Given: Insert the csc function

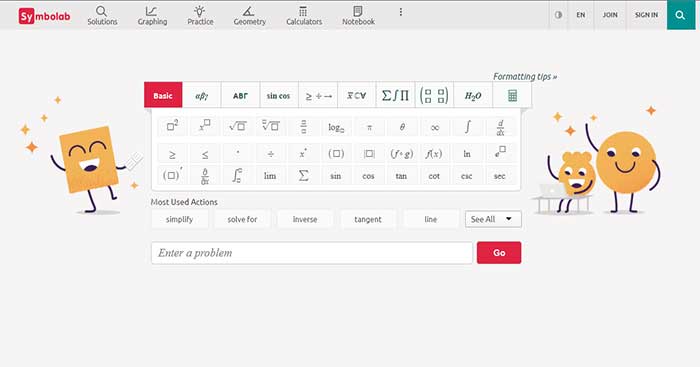Looking at the screenshot, I should [467, 175].
